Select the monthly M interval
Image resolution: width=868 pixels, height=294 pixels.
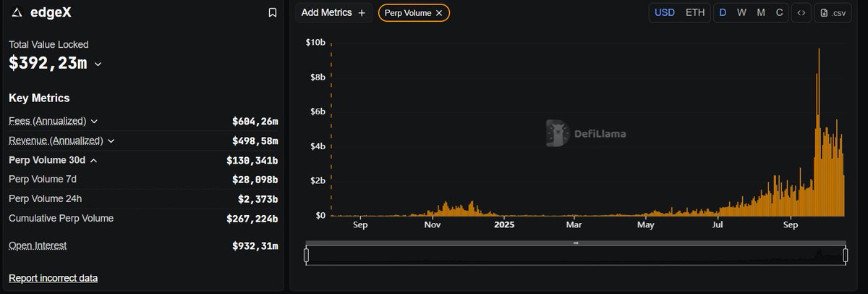click(761, 12)
